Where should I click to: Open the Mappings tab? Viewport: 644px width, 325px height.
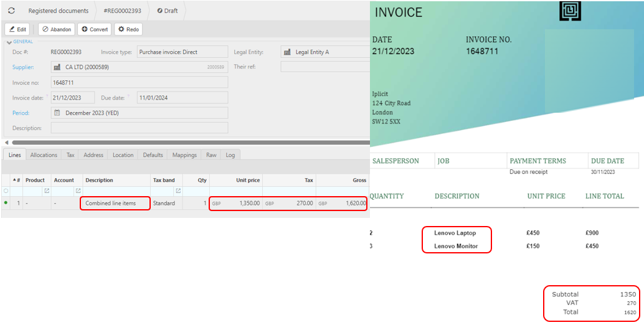click(184, 155)
